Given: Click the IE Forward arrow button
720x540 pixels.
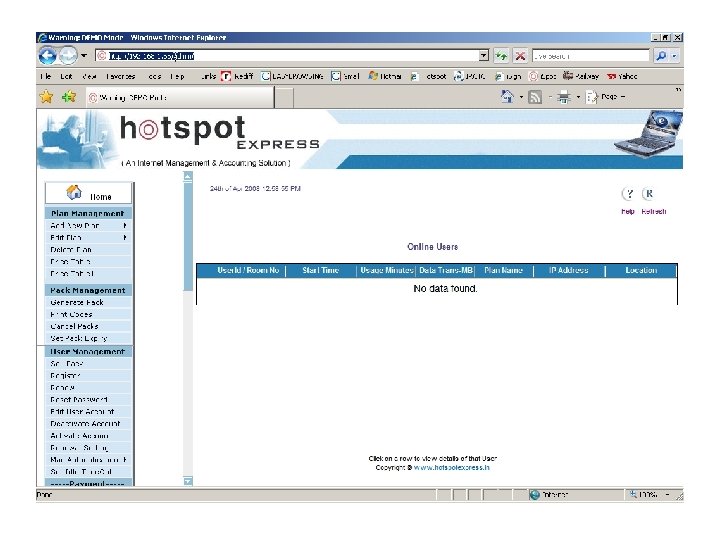Looking at the screenshot, I should 68,56.
